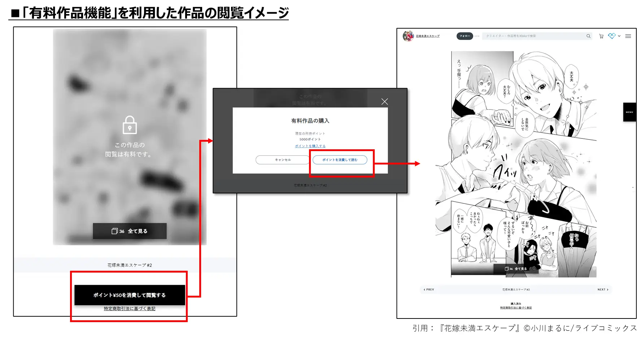Screen dimensions: 644x338
Task: Click the この作品の閲覧は有料です message
Action: coord(129,150)
